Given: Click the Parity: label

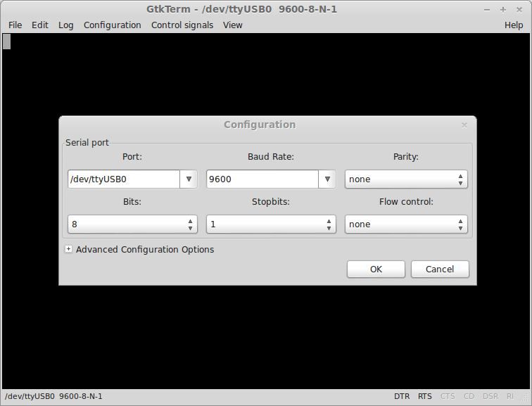Looking at the screenshot, I should point(406,157).
